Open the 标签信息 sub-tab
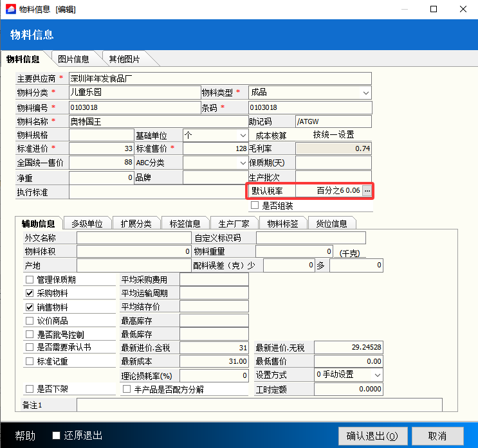This screenshot has height=448, width=478. pyautogui.click(x=185, y=224)
